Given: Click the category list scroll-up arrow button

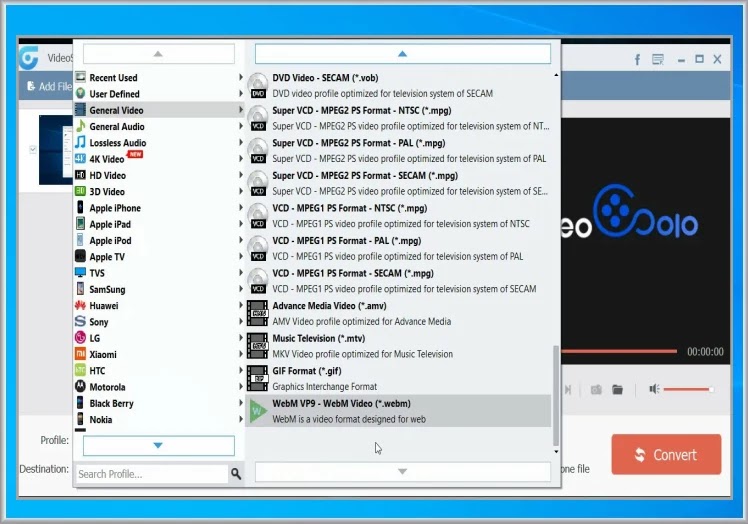Looking at the screenshot, I should 159,54.
